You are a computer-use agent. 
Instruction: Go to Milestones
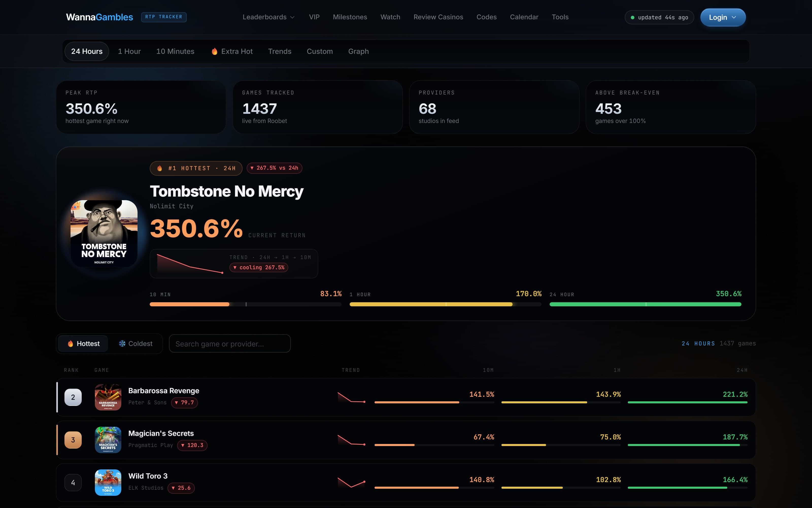click(350, 17)
